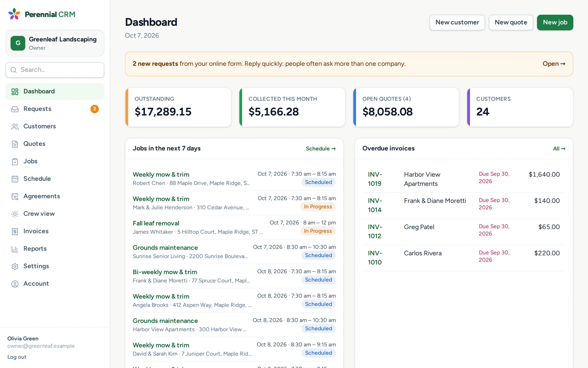
Task: Open the Requests menu item
Action: [55, 109]
